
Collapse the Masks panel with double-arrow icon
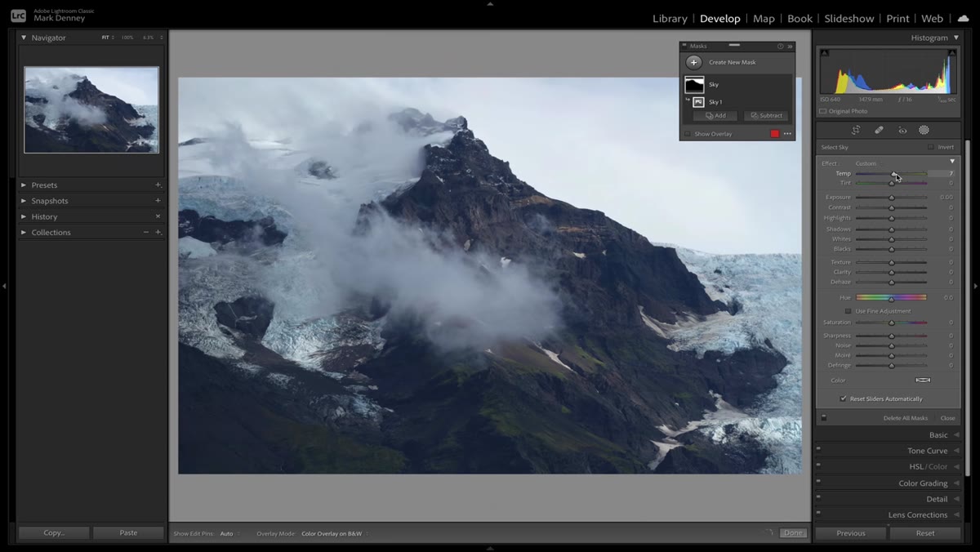click(790, 47)
